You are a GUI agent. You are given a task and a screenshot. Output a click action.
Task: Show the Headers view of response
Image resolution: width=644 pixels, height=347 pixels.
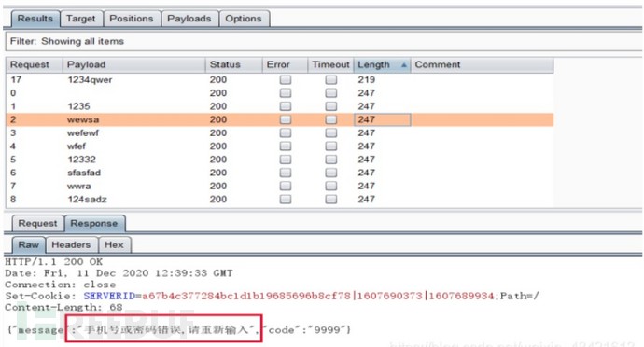[71, 244]
